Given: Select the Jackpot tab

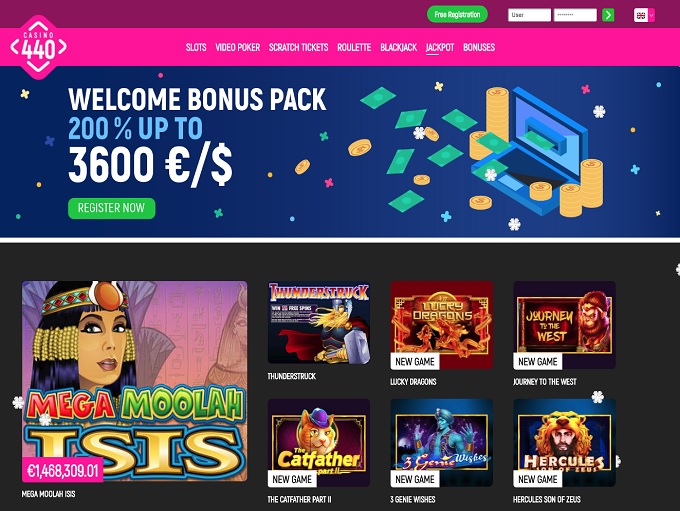Looking at the screenshot, I should coord(440,47).
